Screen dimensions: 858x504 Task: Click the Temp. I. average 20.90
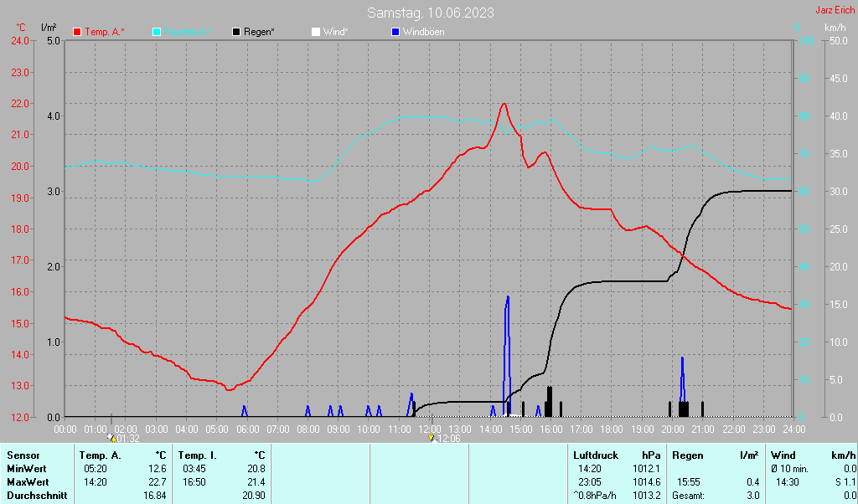tap(254, 496)
